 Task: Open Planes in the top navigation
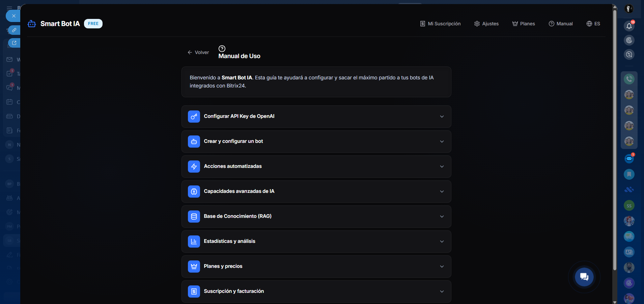524,24
